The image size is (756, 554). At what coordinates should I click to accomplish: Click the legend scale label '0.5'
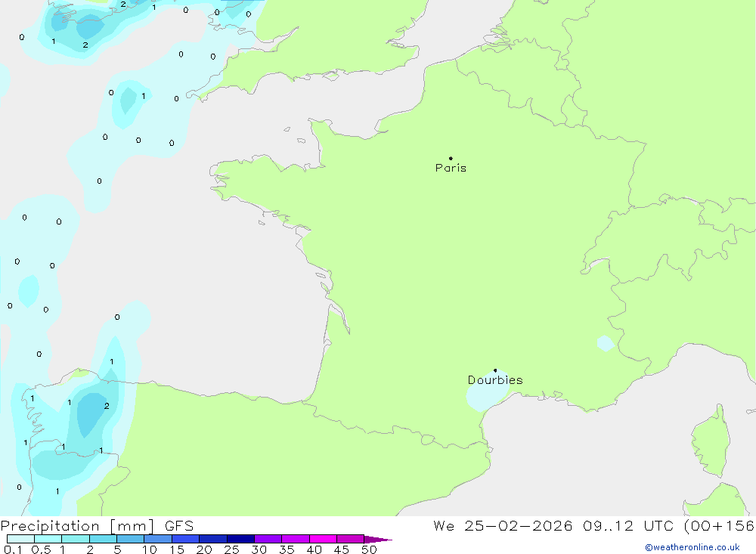(x=41, y=549)
